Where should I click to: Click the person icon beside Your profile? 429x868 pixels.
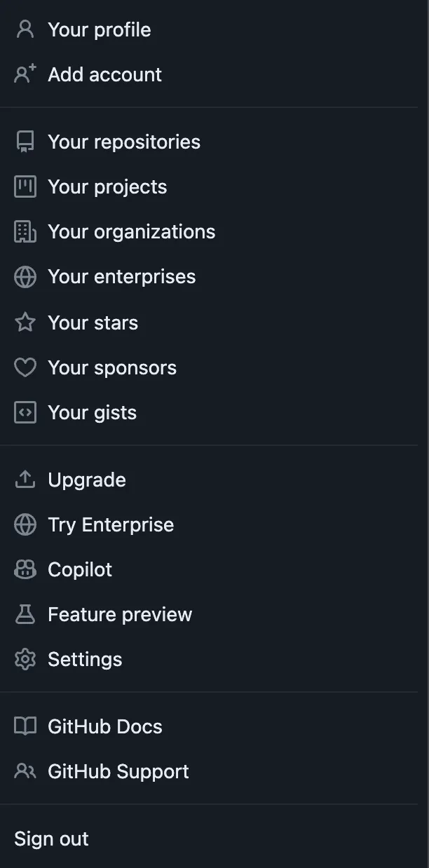coord(25,29)
